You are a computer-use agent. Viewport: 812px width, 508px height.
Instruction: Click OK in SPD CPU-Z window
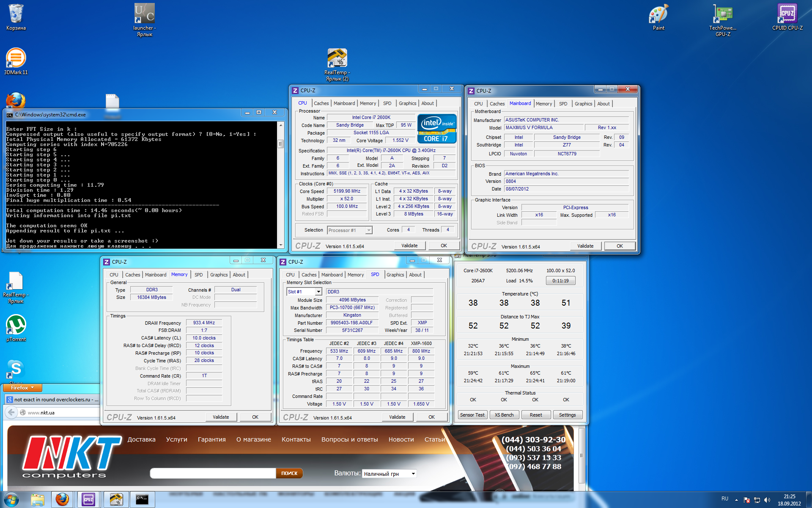431,417
